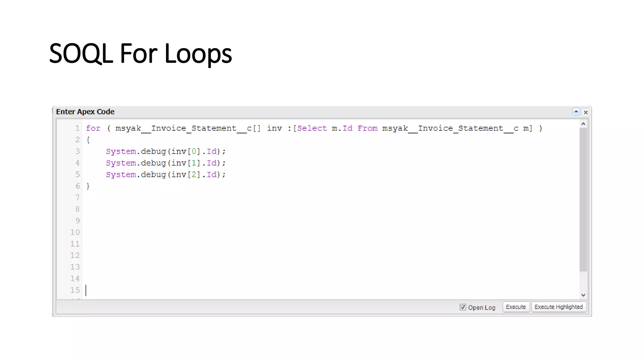Click the 'Enter Apex Code' panel title
644x362 pixels.
pos(85,112)
